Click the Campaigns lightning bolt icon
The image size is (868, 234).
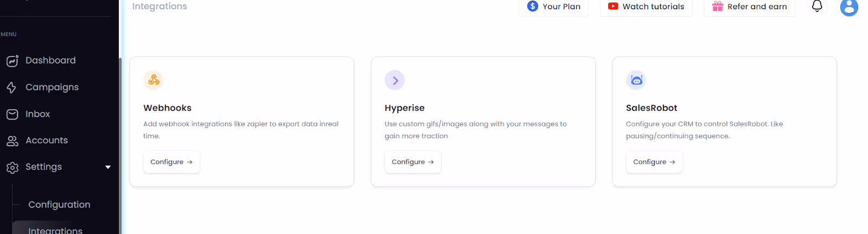point(11,87)
